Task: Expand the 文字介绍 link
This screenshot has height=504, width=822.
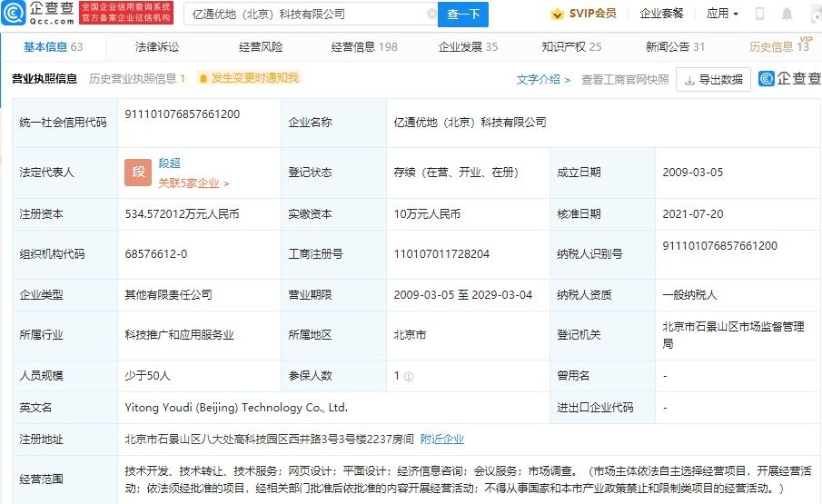Action: click(543, 79)
